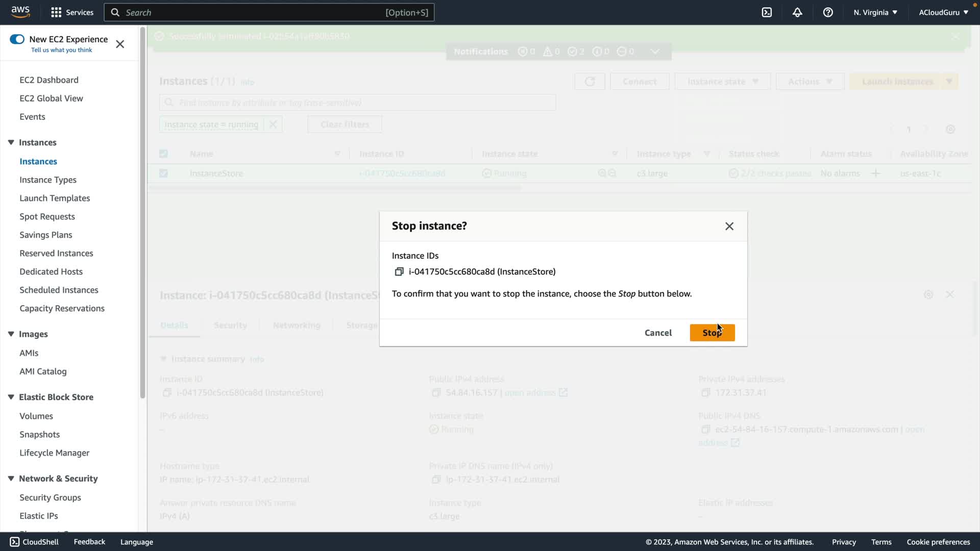Image resolution: width=980 pixels, height=551 pixels.
Task: Click CloudShell icon in bottom bar
Action: tap(14, 542)
